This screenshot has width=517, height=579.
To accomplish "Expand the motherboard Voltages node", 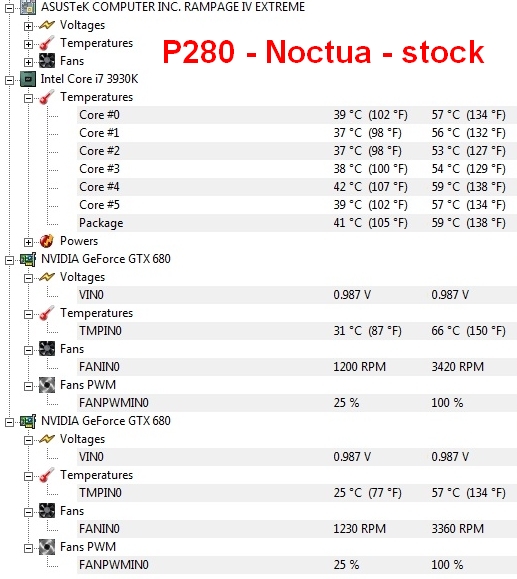I will click(28, 26).
